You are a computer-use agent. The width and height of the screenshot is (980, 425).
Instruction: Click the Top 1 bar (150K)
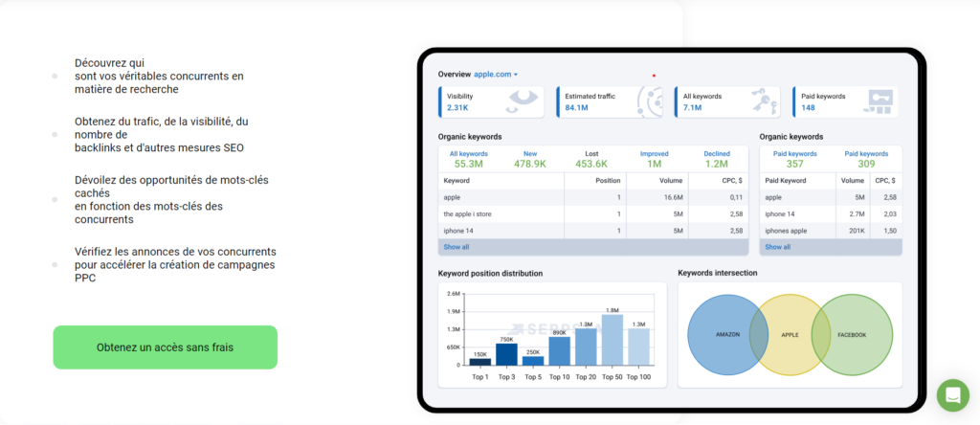pyautogui.click(x=480, y=361)
